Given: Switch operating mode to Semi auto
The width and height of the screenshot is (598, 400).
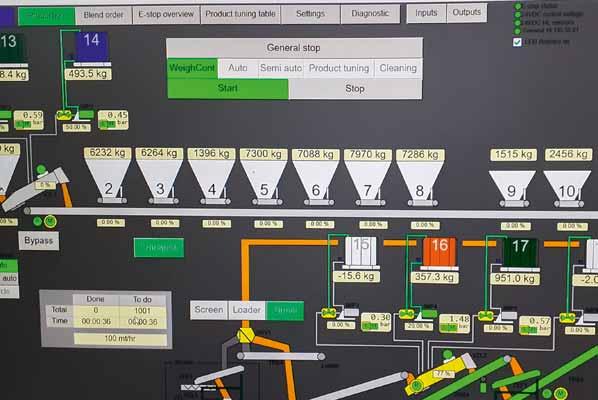Looking at the screenshot, I should (x=281, y=69).
